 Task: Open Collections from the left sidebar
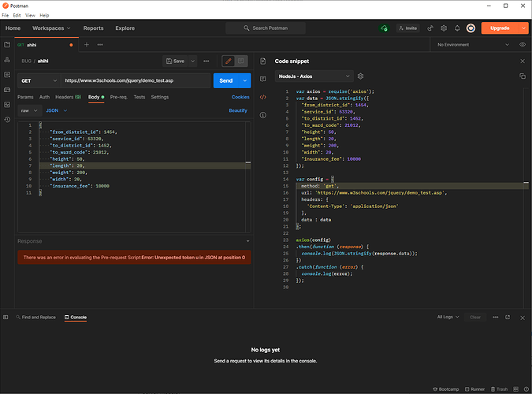[x=7, y=45]
